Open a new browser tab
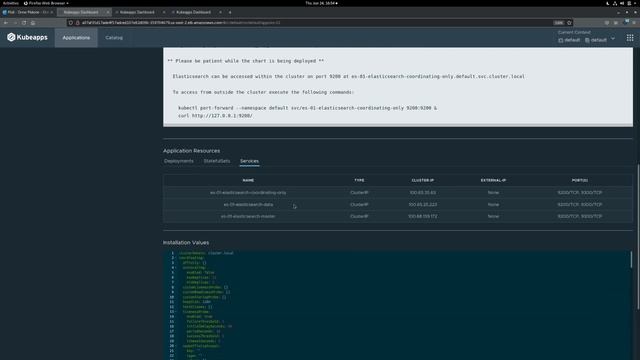This screenshot has height=360, width=640. pos(230,12)
